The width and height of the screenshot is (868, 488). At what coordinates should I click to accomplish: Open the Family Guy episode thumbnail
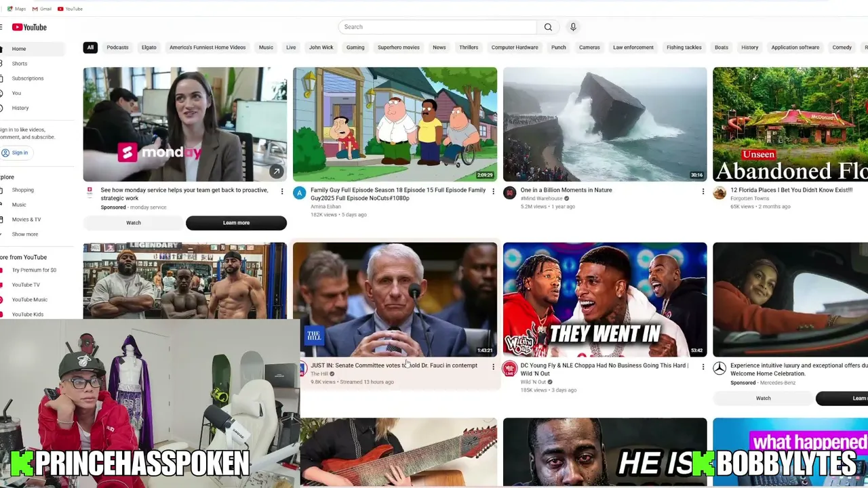click(x=395, y=124)
